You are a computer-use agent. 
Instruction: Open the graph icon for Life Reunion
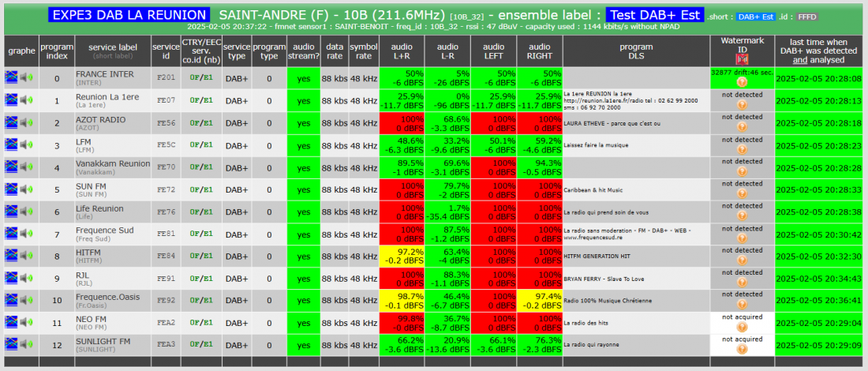(11, 212)
